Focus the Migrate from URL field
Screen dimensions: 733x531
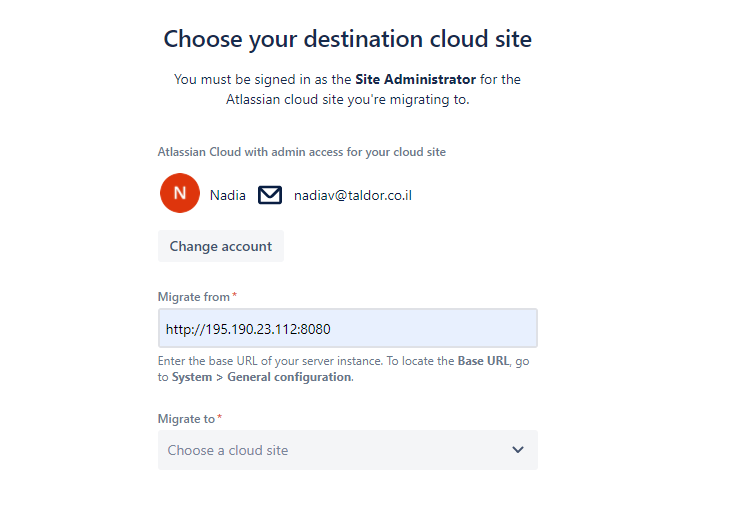(x=347, y=328)
